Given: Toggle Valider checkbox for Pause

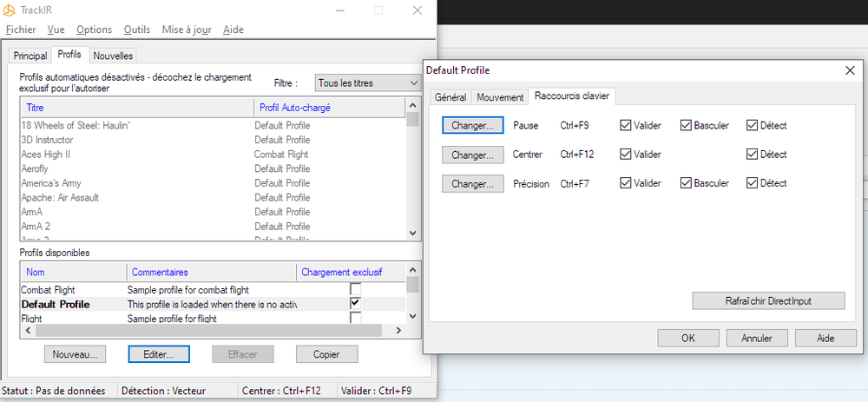Looking at the screenshot, I should (x=626, y=126).
